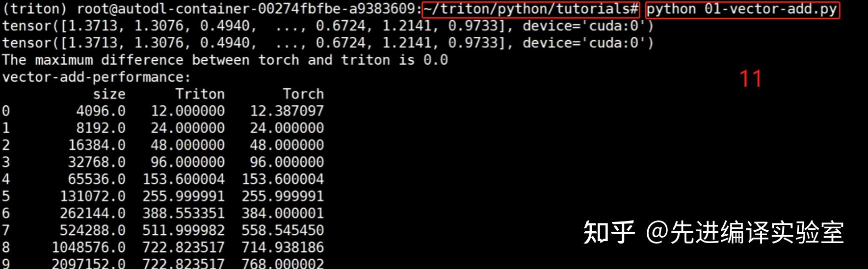Click the (triton) environment label
Image resolution: width=868 pixels, height=269 pixels.
pos(35,9)
